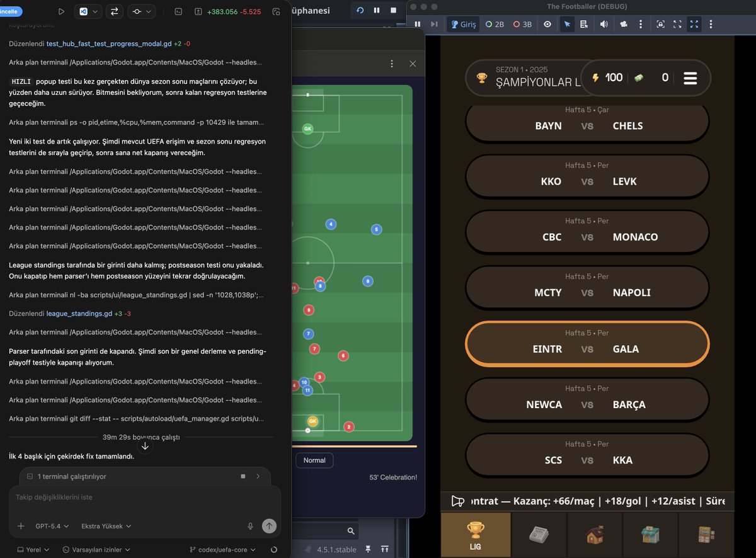Open the terminal panel icon in Codex toolbar
The height and width of the screenshot is (558, 756).
(x=178, y=11)
